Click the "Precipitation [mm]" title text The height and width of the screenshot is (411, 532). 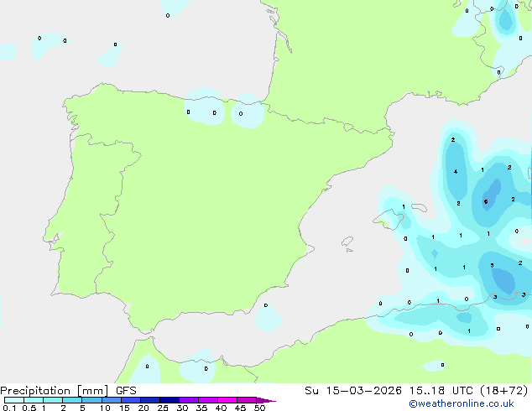point(55,391)
